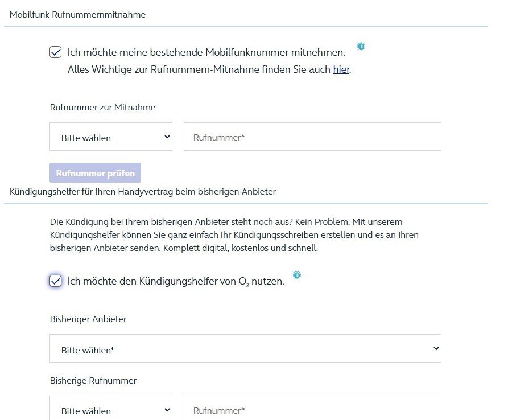
Task: Toggle the Kündigungshelfer von O2 nutzen checkbox
Action: tap(56, 281)
